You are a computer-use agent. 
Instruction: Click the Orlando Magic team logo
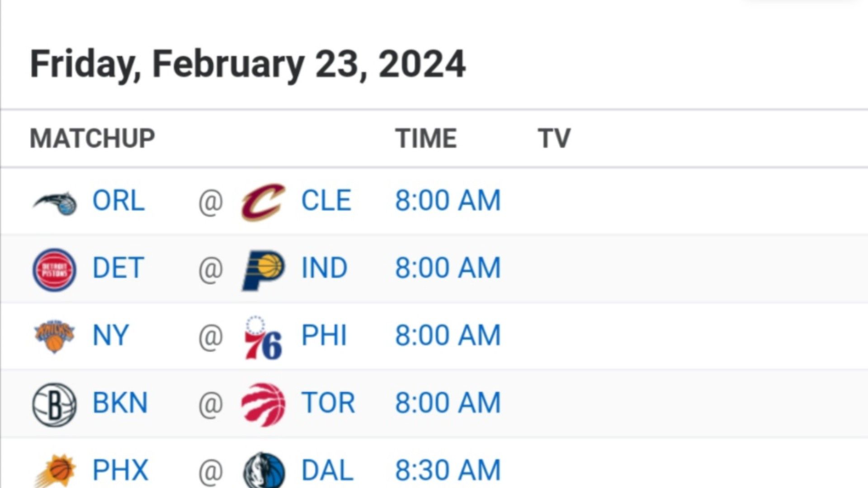pos(55,202)
